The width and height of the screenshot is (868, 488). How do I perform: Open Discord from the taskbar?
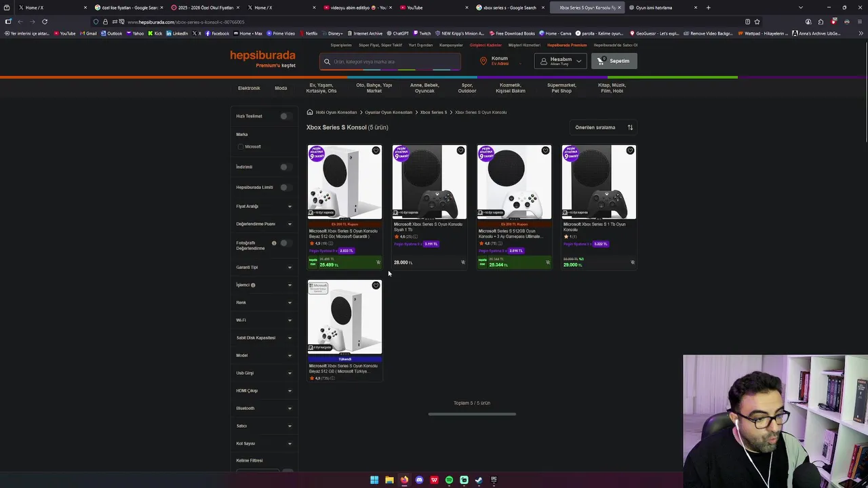[x=419, y=480]
